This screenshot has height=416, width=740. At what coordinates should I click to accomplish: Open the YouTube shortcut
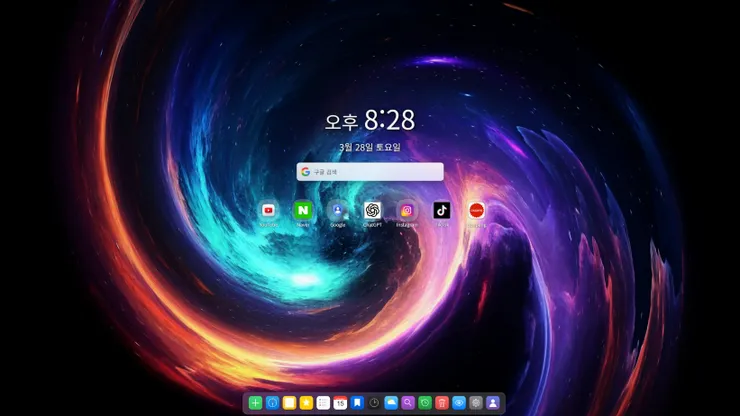point(269,211)
